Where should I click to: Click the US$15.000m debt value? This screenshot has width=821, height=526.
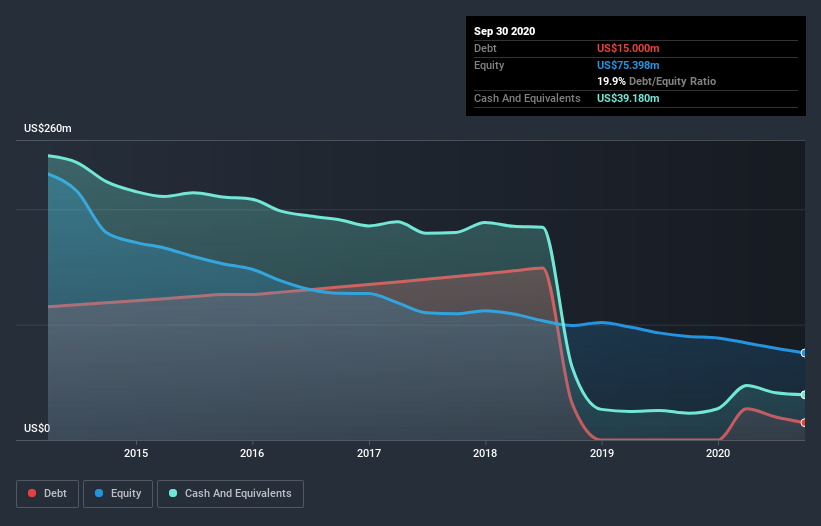[x=628, y=48]
